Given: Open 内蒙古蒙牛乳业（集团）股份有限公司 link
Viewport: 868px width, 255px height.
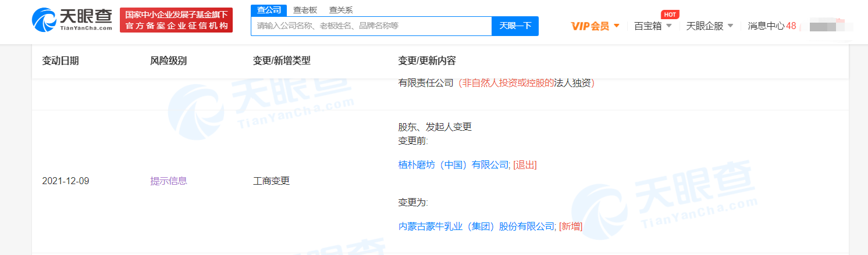Looking at the screenshot, I should [x=478, y=227].
